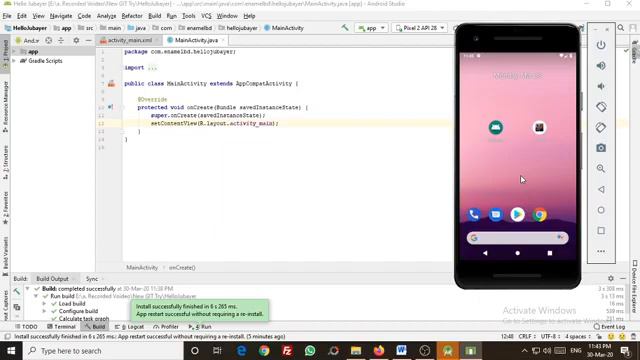Click the project panel settings gear
This screenshot has width=640, height=360.
(x=76, y=40)
